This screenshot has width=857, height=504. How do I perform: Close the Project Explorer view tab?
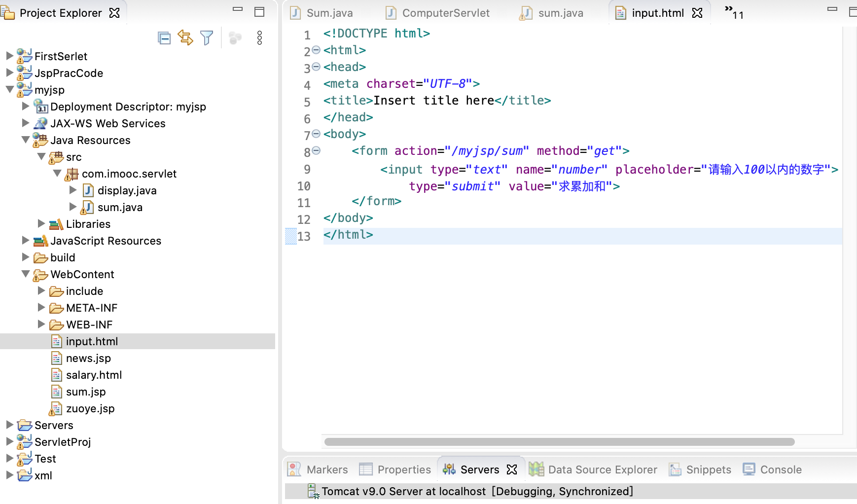pos(114,13)
